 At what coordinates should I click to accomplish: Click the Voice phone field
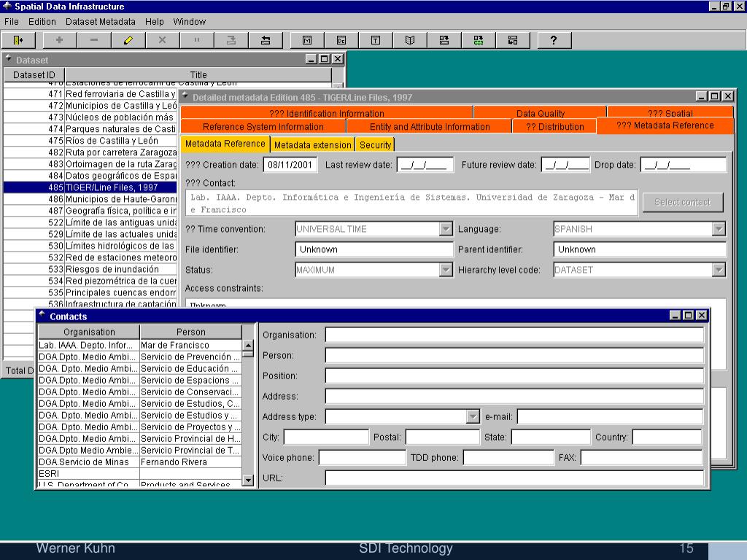tap(362, 458)
